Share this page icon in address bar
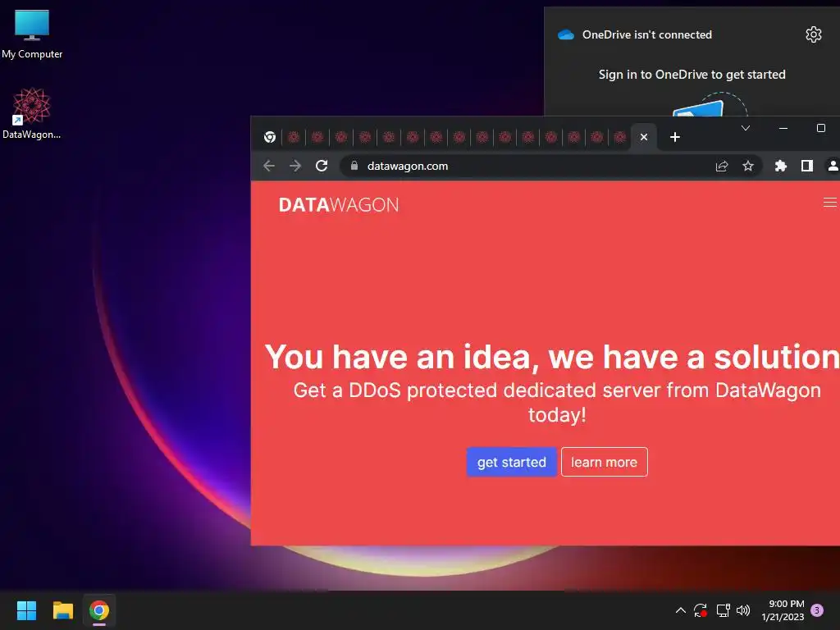840x630 pixels. (x=722, y=166)
